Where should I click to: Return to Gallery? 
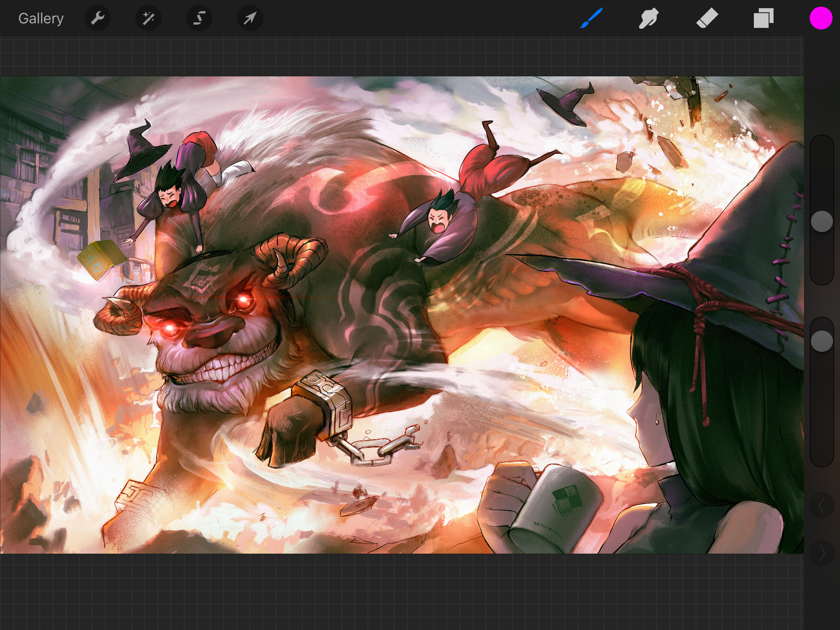click(x=41, y=18)
